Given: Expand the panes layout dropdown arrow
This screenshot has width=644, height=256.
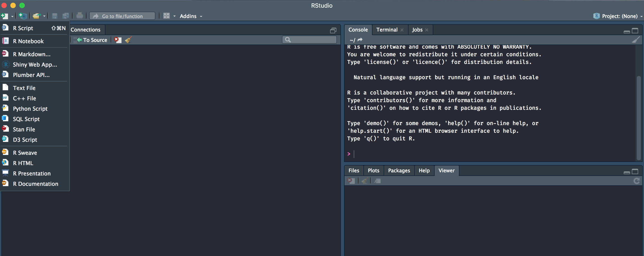Looking at the screenshot, I should click(175, 16).
